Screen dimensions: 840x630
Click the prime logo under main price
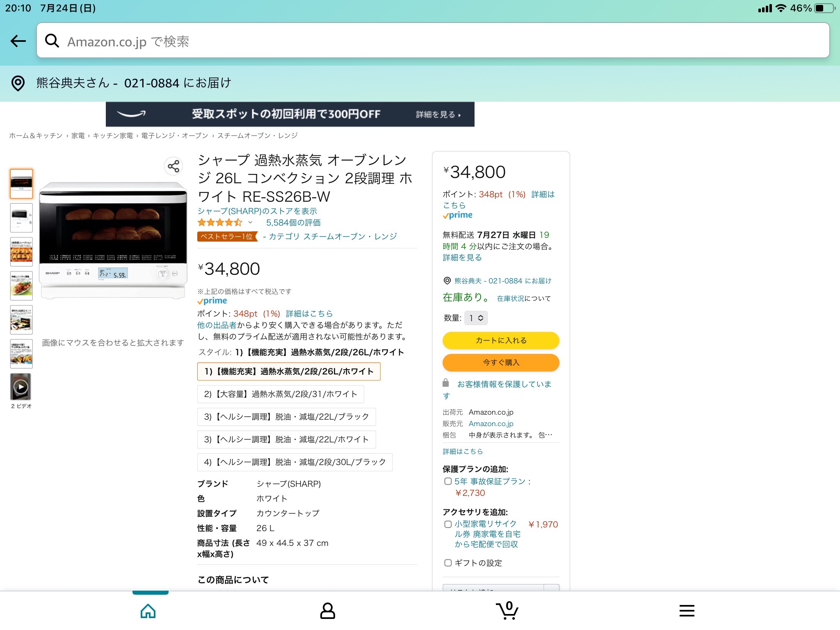(212, 301)
